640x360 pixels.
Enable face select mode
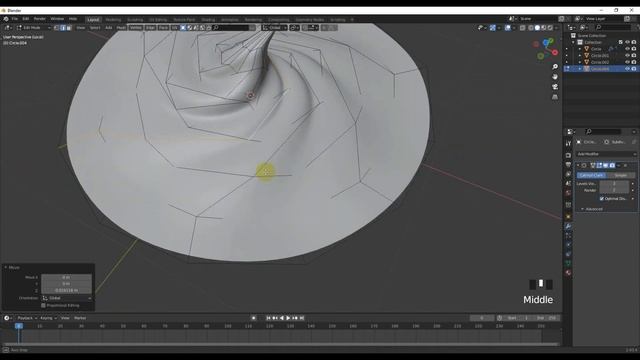coord(69,28)
